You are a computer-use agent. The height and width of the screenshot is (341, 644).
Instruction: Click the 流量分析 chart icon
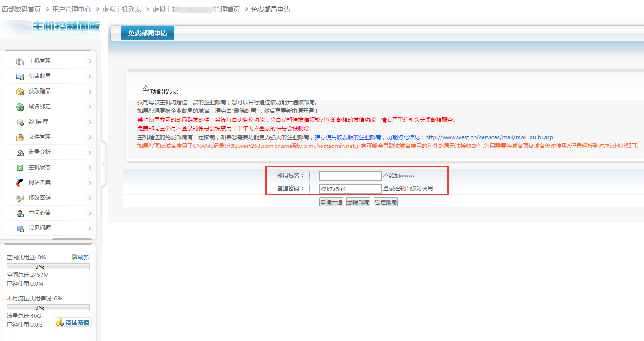click(20, 153)
